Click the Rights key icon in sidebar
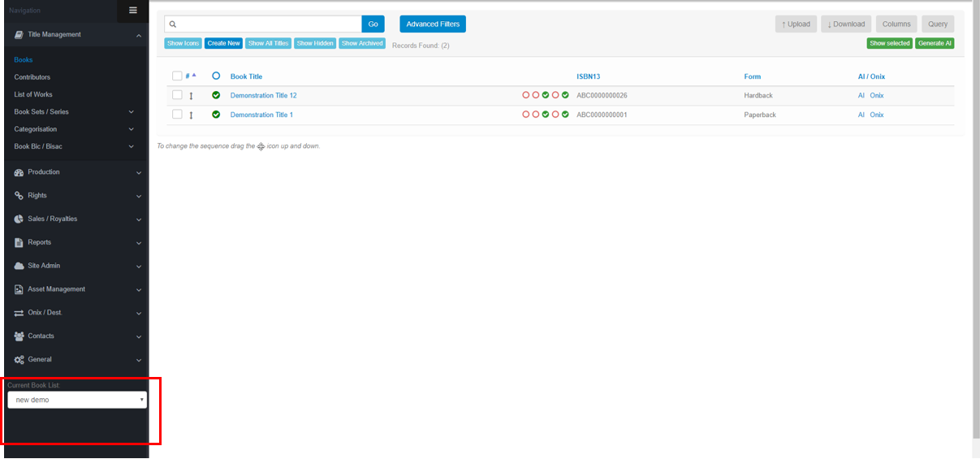This screenshot has width=980, height=459. click(x=19, y=196)
